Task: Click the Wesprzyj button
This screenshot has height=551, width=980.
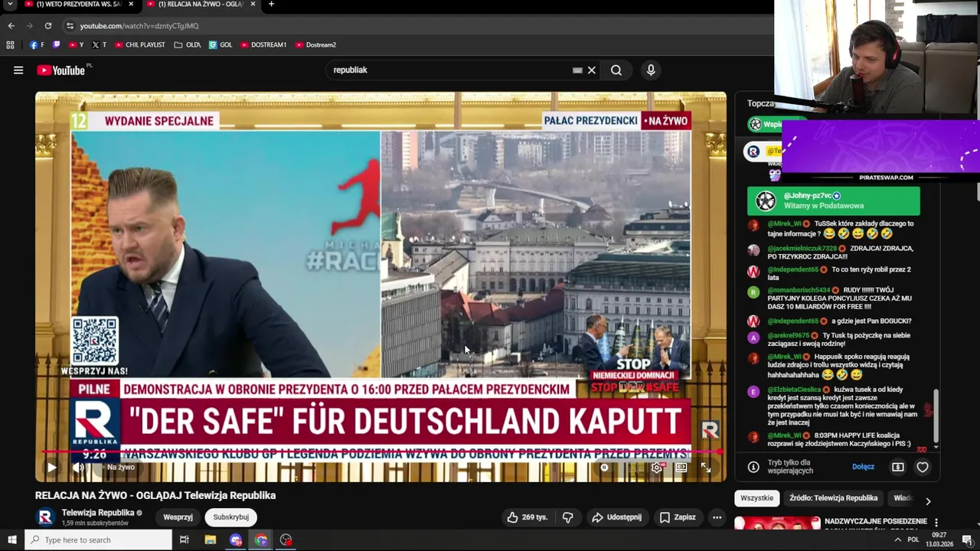Action: pyautogui.click(x=178, y=517)
